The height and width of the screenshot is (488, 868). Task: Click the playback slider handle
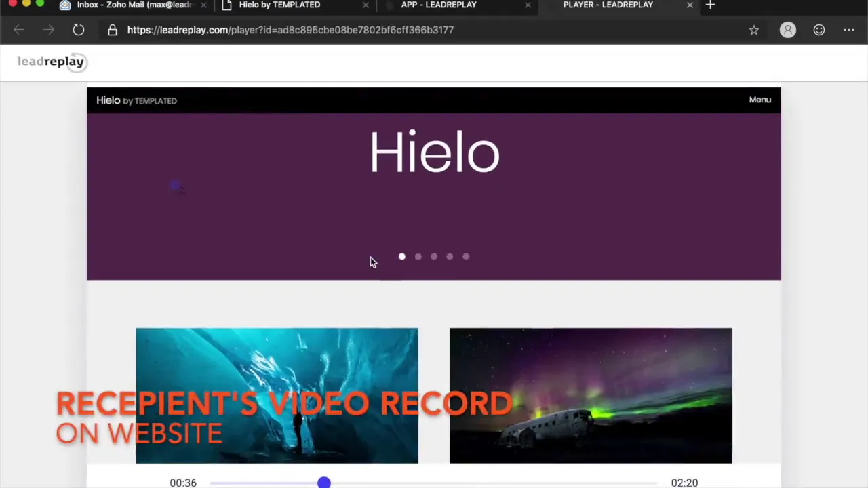coord(324,483)
